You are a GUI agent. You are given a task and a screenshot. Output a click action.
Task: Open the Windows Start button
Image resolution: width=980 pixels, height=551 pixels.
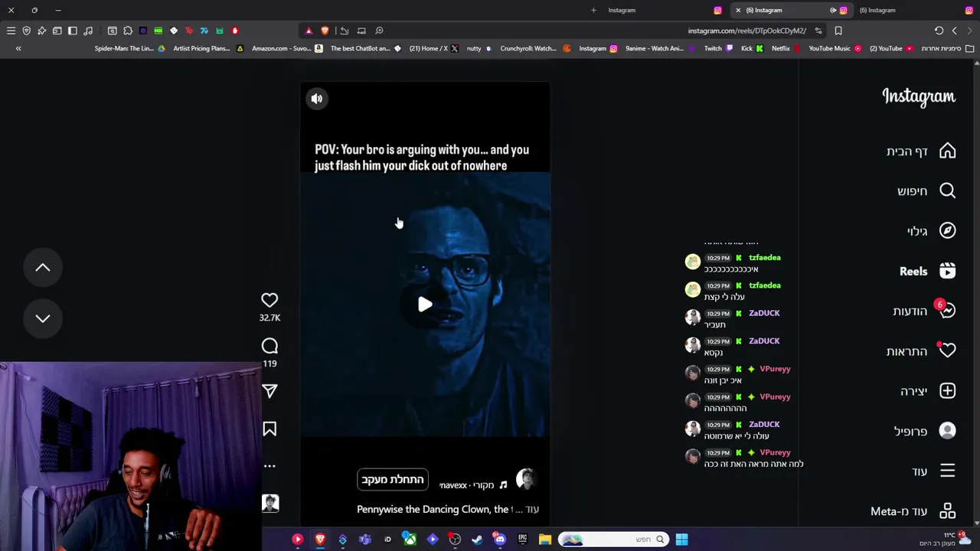pyautogui.click(x=681, y=540)
